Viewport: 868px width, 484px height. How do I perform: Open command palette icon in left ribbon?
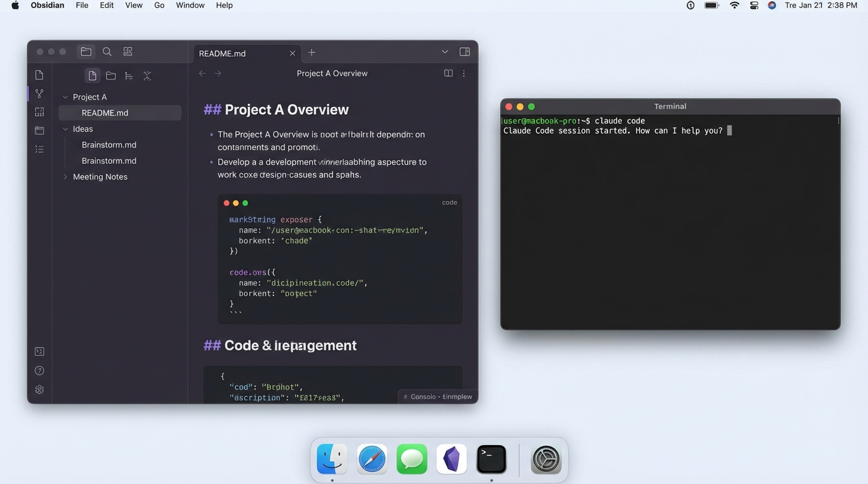(x=39, y=352)
